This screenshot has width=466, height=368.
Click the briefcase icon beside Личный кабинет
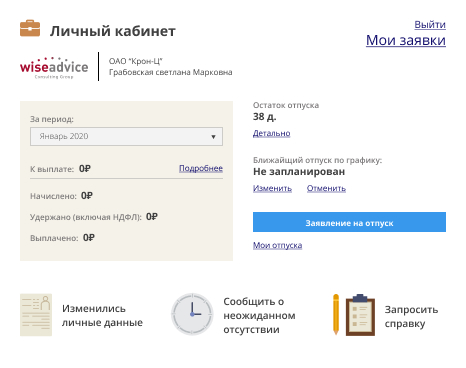point(30,28)
